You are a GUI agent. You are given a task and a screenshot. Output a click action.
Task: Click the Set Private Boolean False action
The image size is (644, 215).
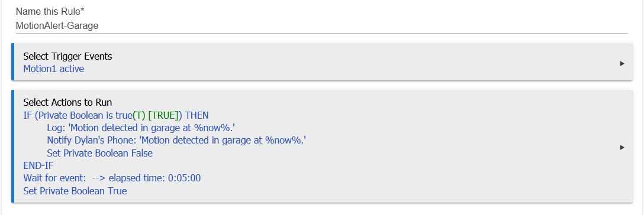(x=100, y=154)
